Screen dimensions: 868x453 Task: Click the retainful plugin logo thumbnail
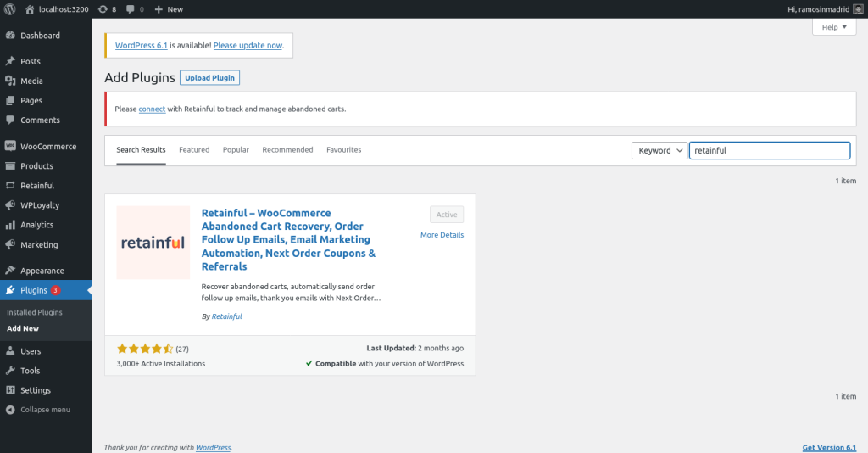pos(153,243)
